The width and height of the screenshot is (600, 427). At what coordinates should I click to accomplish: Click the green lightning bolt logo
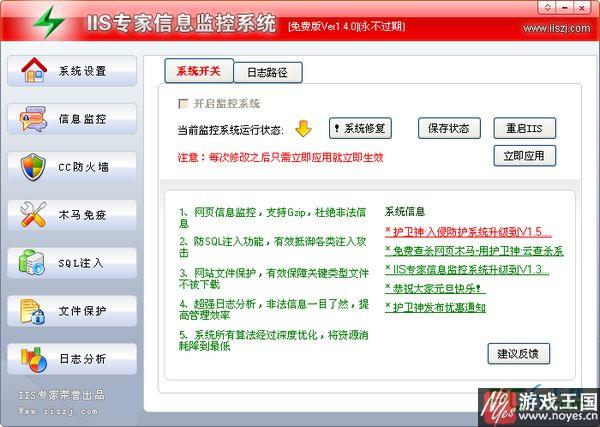click(48, 22)
